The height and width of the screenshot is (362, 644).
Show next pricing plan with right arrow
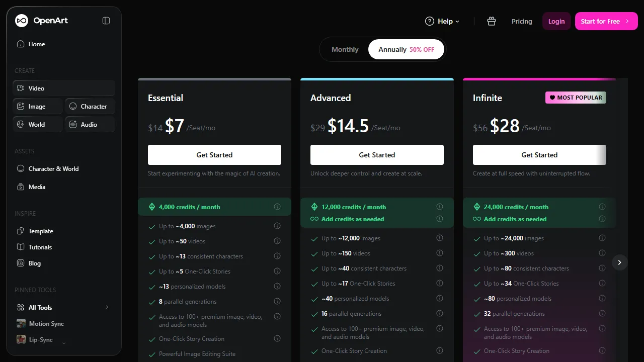[x=619, y=262]
